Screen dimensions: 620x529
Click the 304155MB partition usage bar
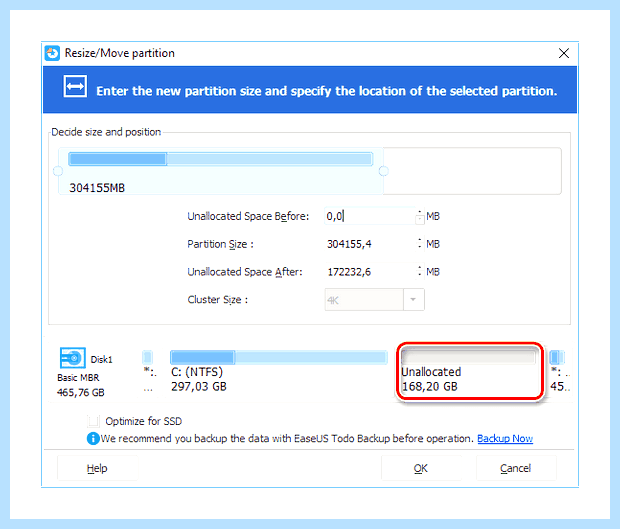(221, 159)
